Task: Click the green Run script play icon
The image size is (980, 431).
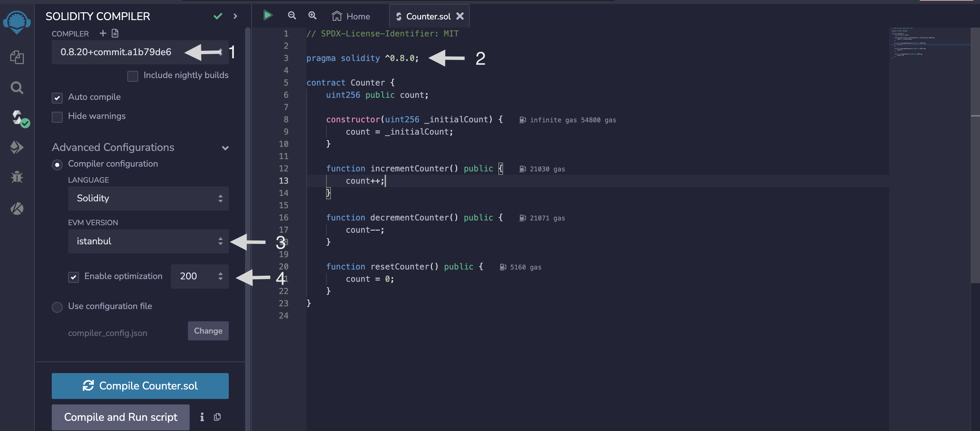Action: tap(268, 16)
